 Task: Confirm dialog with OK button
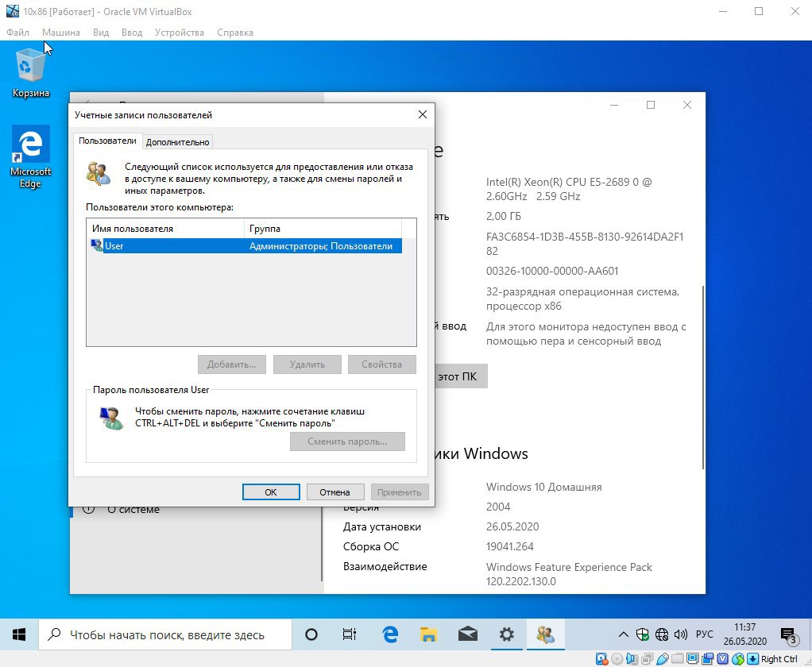click(271, 492)
